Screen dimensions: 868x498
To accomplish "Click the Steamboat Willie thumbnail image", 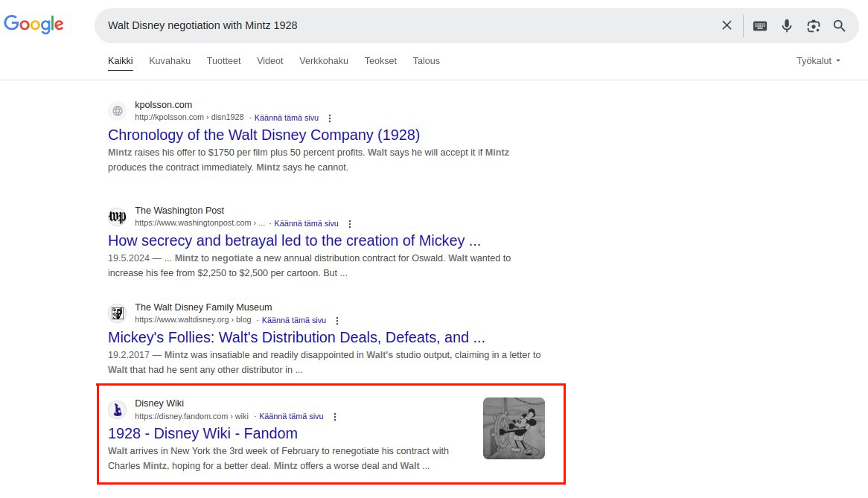I will pyautogui.click(x=514, y=428).
